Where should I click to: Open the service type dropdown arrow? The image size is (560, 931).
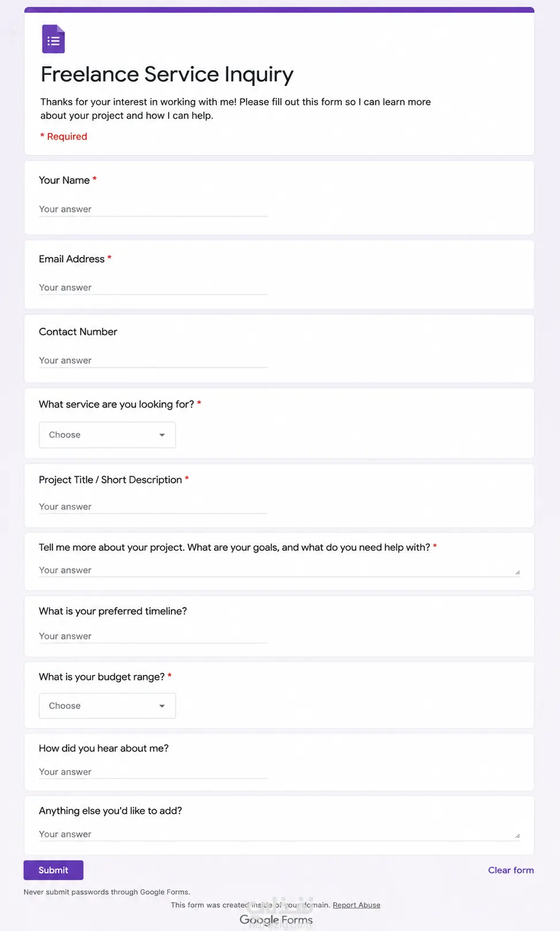click(x=162, y=435)
